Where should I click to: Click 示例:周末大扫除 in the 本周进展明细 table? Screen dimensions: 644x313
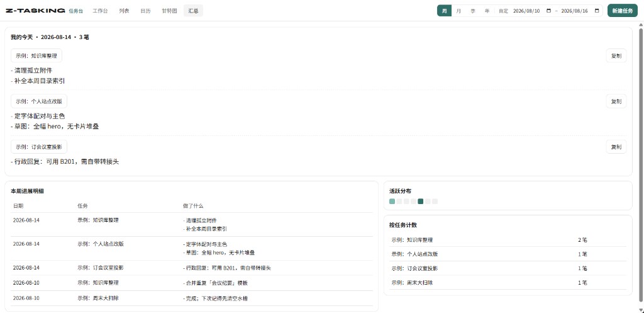pyautogui.click(x=98, y=298)
